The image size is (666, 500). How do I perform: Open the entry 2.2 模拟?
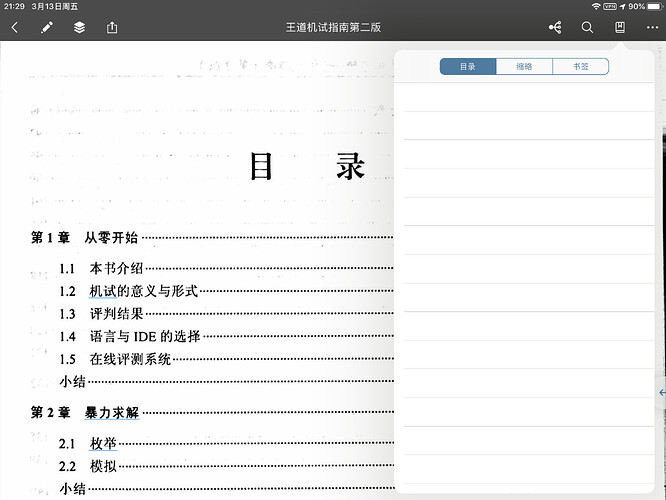[x=88, y=466]
